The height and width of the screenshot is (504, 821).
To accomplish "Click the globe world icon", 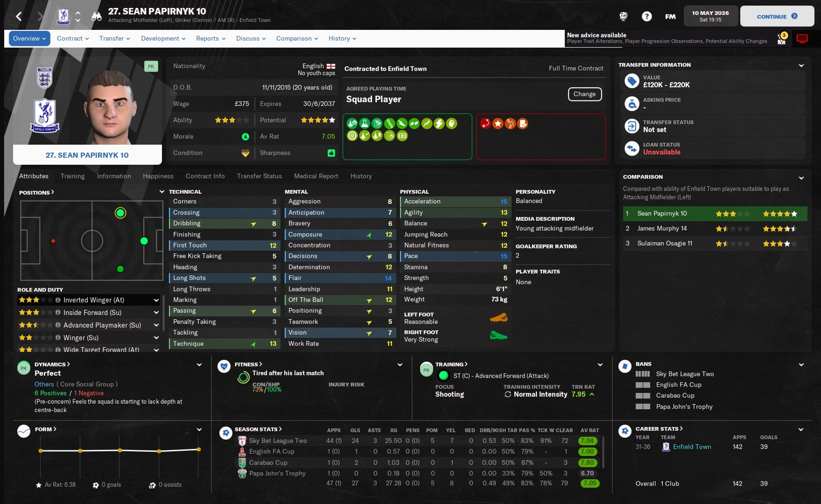I will [x=624, y=16].
